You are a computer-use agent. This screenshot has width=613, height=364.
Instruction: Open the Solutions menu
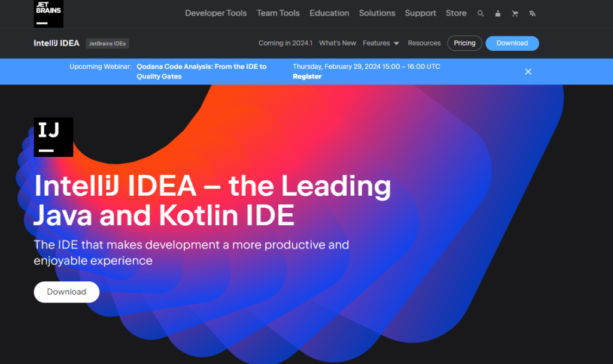pyautogui.click(x=377, y=13)
